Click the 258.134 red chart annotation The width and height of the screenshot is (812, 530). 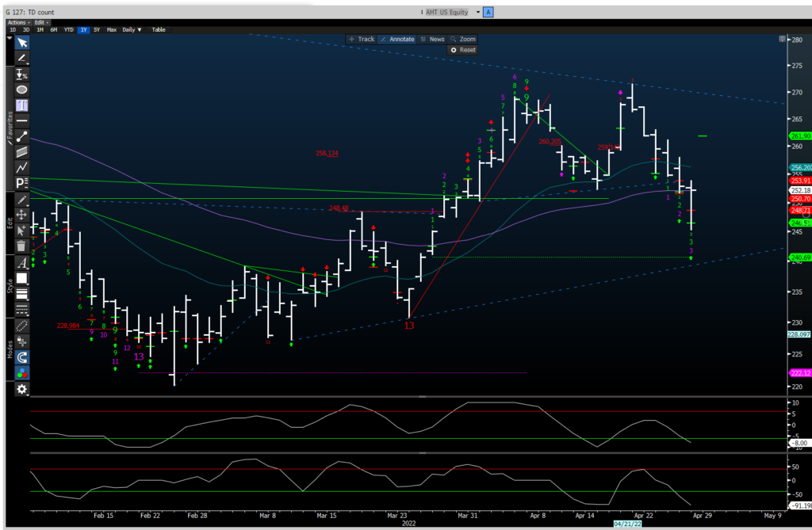click(327, 153)
